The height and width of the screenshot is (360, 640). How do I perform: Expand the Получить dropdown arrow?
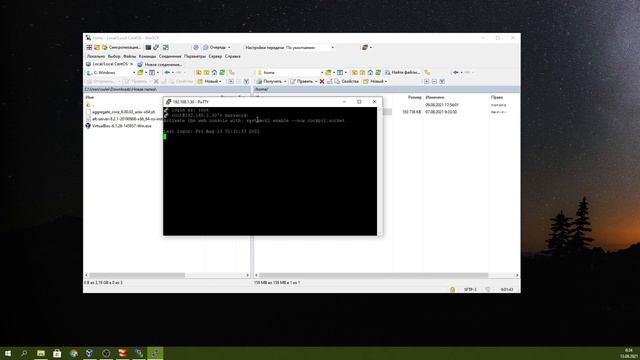point(285,81)
